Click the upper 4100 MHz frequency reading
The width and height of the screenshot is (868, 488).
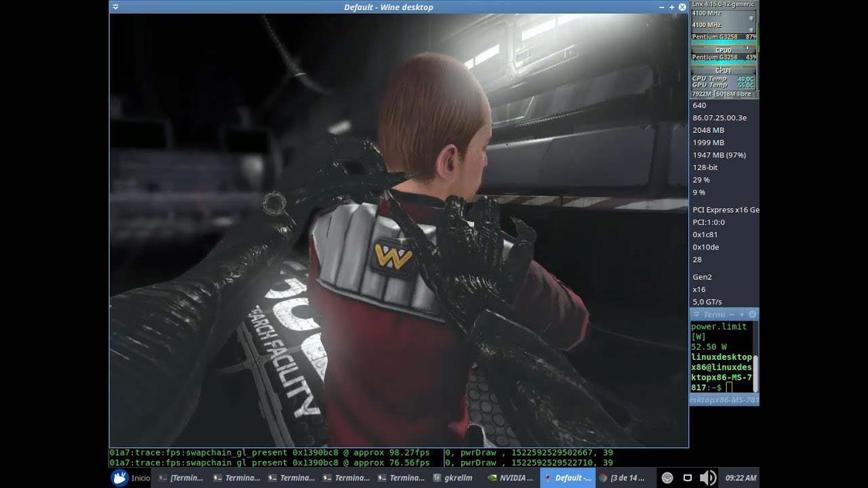tap(707, 13)
